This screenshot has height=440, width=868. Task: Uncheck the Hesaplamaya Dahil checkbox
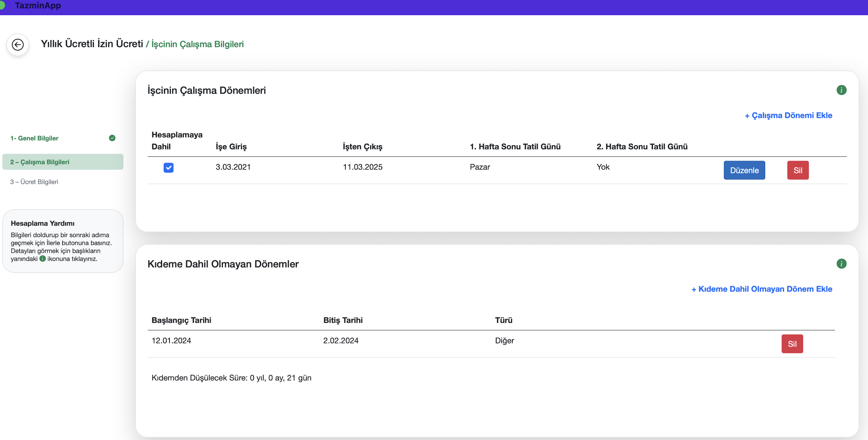[169, 167]
